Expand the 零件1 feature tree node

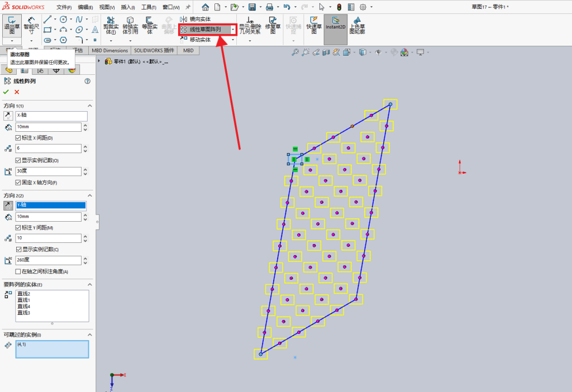[x=99, y=61]
